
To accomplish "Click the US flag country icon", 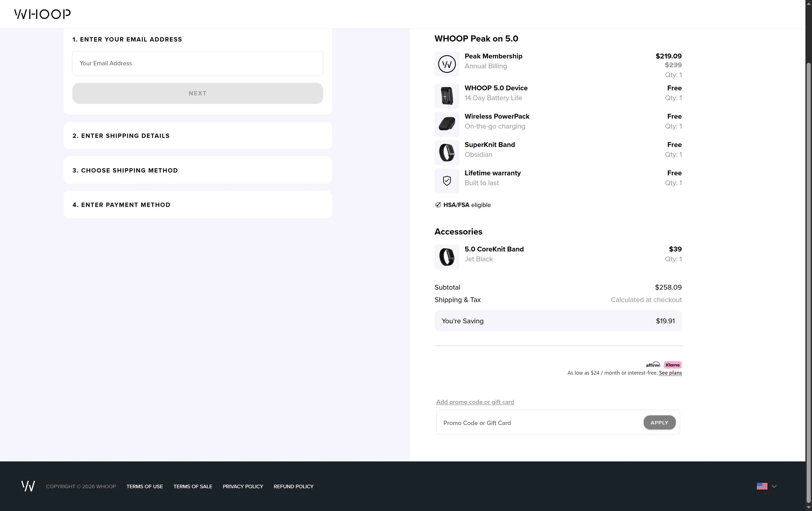I will [762, 486].
